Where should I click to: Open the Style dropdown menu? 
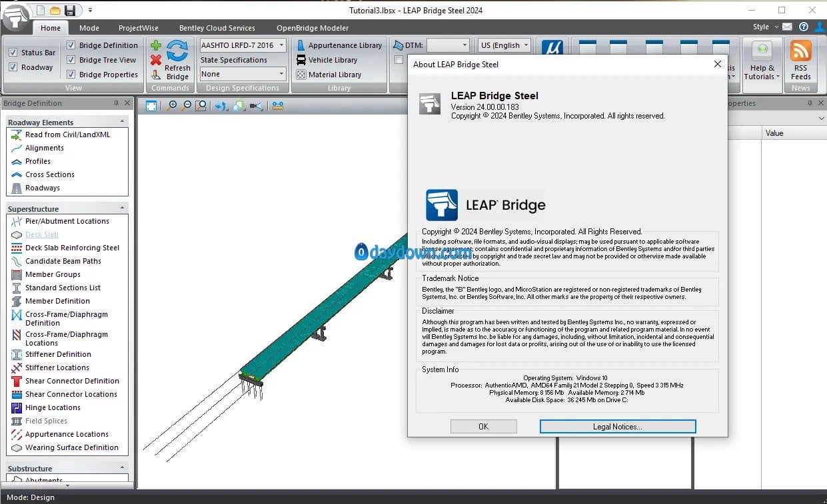(x=764, y=27)
